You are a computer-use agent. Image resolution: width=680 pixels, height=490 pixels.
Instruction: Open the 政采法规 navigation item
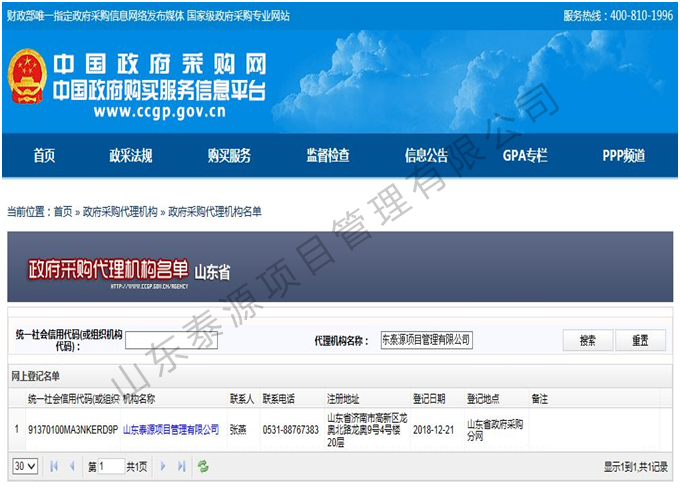(x=131, y=155)
